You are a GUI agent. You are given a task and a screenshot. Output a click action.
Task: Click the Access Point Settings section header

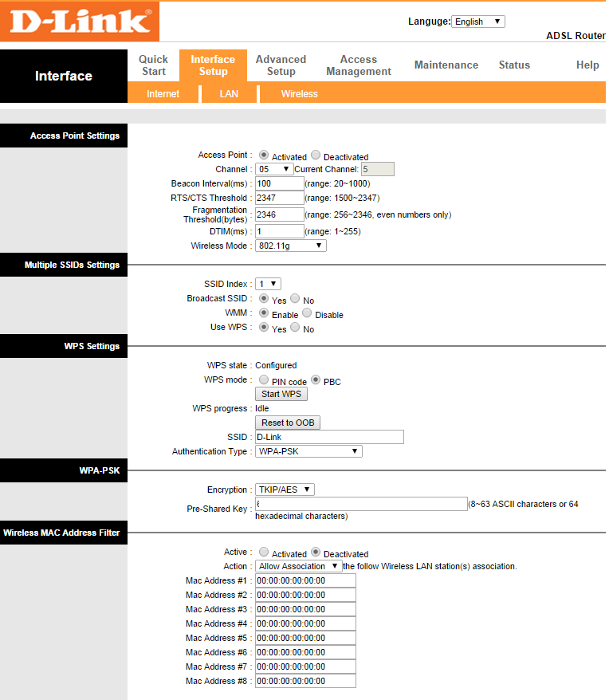tap(64, 136)
